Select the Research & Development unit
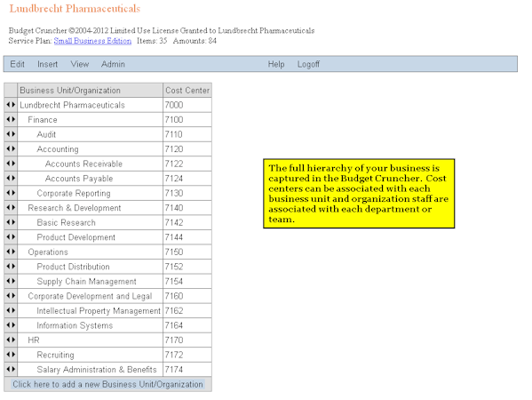The image size is (532, 400). [x=75, y=208]
